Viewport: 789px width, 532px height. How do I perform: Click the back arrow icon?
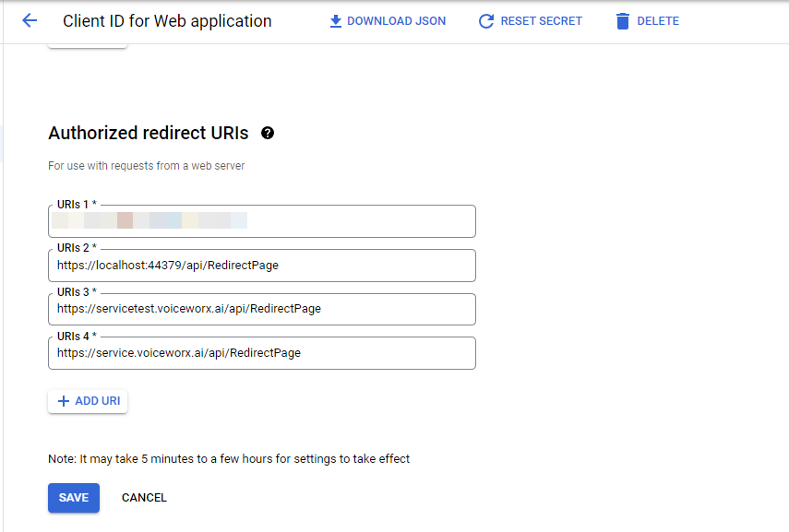(30, 20)
